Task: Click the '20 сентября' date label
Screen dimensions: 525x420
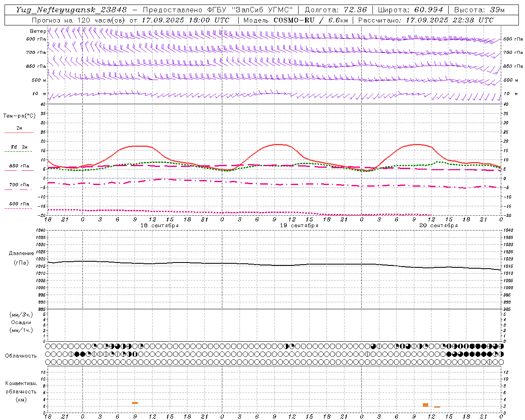Action: [x=438, y=226]
